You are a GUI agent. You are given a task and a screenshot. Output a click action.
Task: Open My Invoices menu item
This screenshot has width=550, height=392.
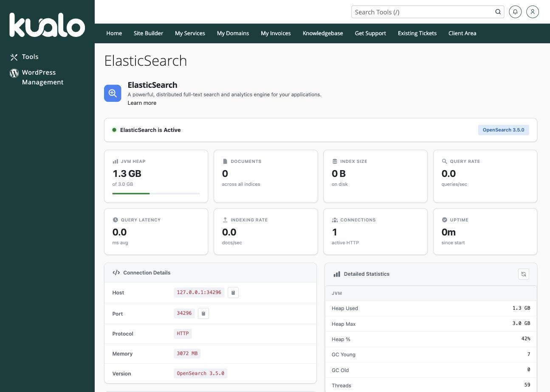coord(276,33)
